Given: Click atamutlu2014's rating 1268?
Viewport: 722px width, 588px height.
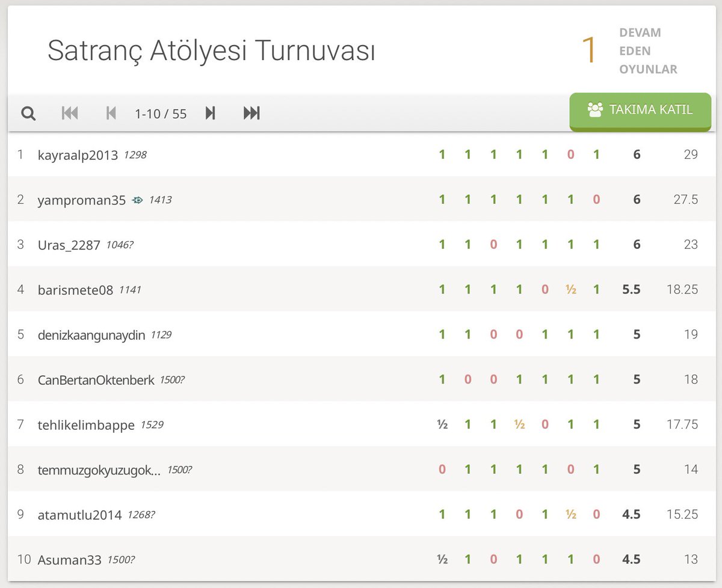Looking at the screenshot, I should [141, 515].
